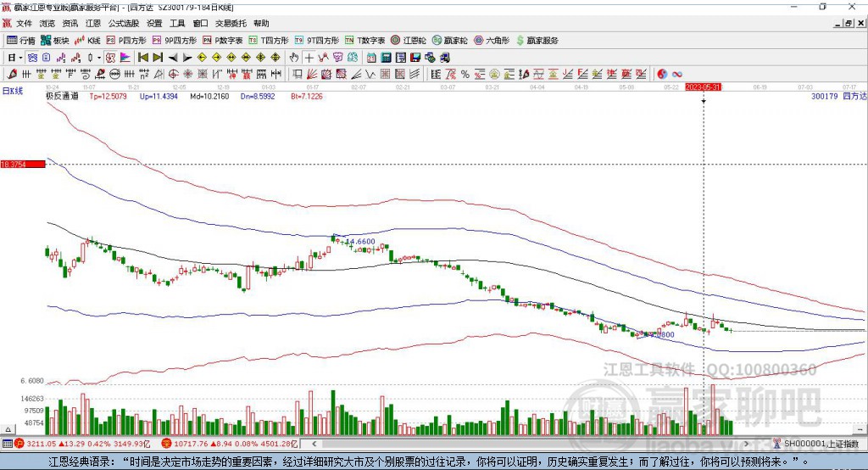The image size is (868, 470).
Task: Open the T四方形 tool
Action: pyautogui.click(x=269, y=41)
